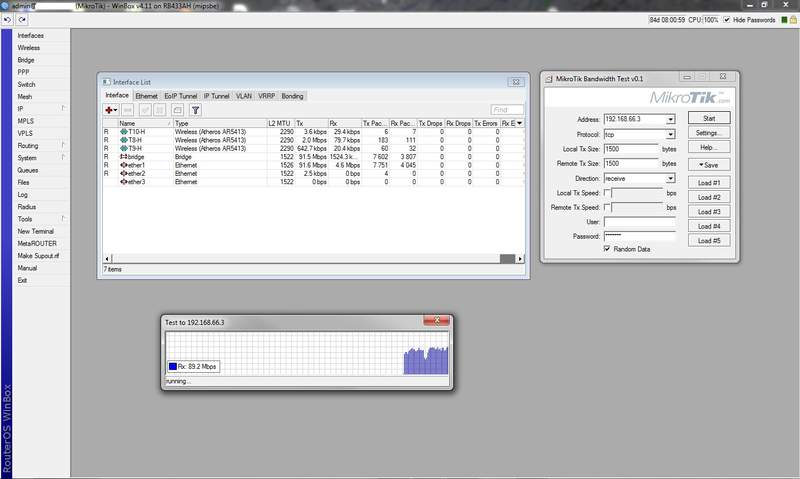Open the column selector arrow in Interface List

coord(519,123)
